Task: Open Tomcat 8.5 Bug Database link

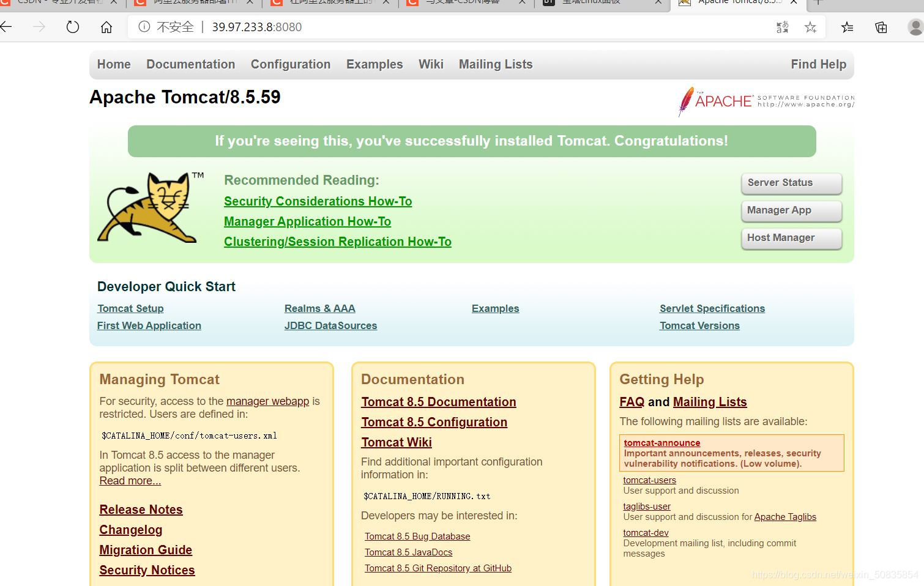Action: point(417,536)
